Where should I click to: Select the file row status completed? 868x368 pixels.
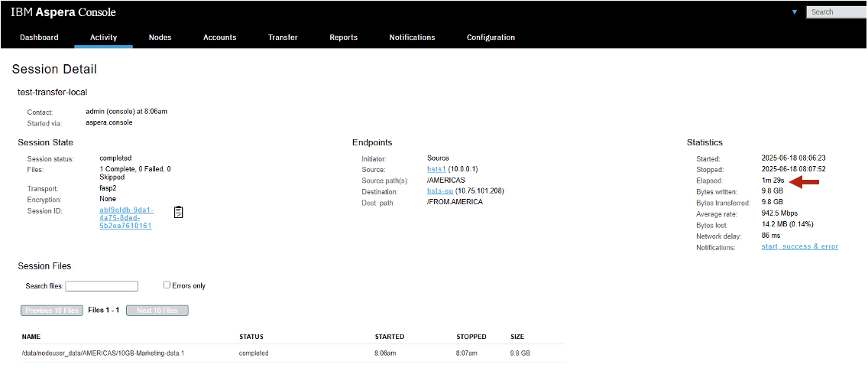click(254, 353)
